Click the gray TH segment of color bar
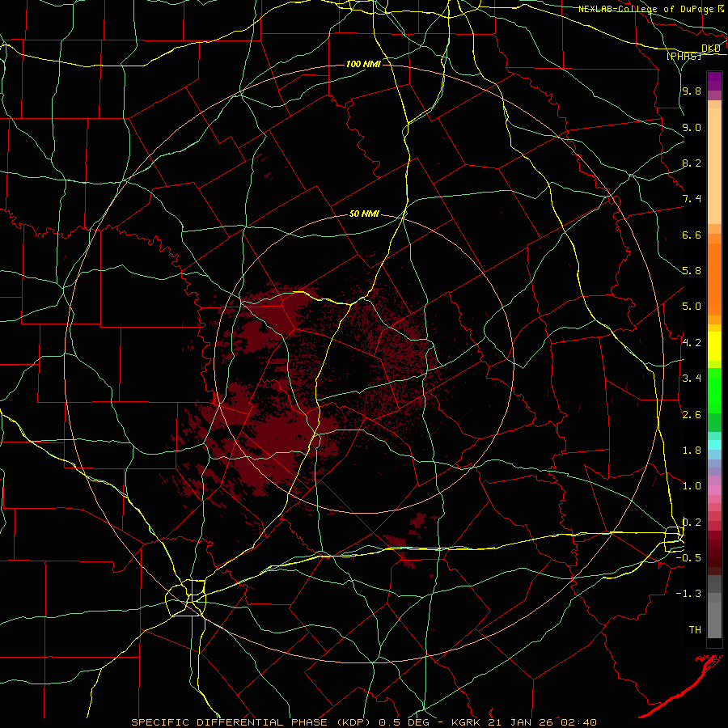 tap(714, 622)
